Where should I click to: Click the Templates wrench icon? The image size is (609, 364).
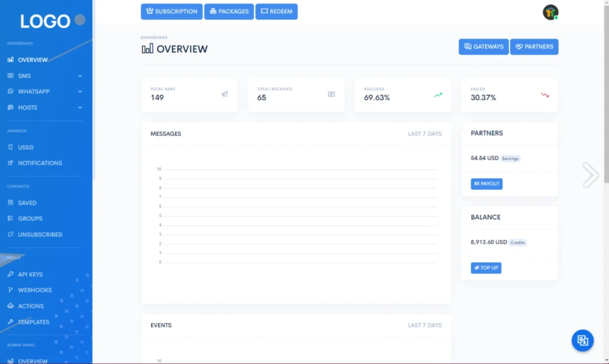coord(10,322)
